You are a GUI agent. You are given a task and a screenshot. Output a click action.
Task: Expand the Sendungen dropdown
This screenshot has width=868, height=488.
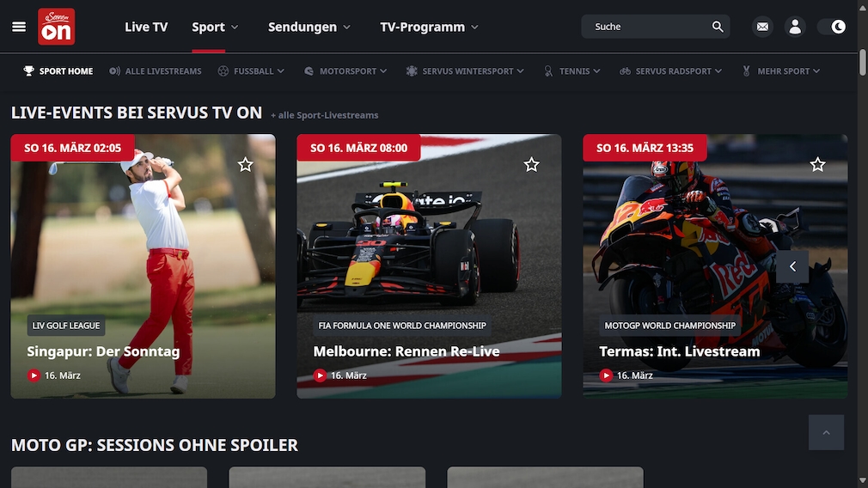(x=309, y=27)
